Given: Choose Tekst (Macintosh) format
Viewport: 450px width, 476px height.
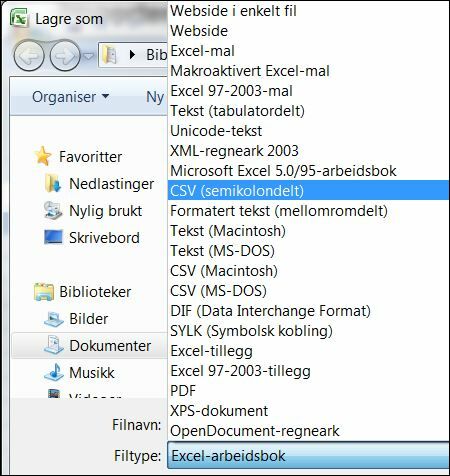Looking at the screenshot, I should 308,231.
